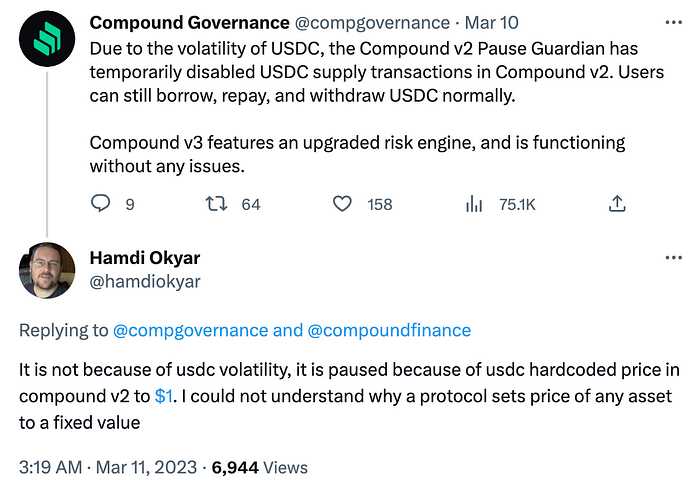Open more options on Hamdi Okyar's reply
The width and height of the screenshot is (700, 488).
[673, 258]
